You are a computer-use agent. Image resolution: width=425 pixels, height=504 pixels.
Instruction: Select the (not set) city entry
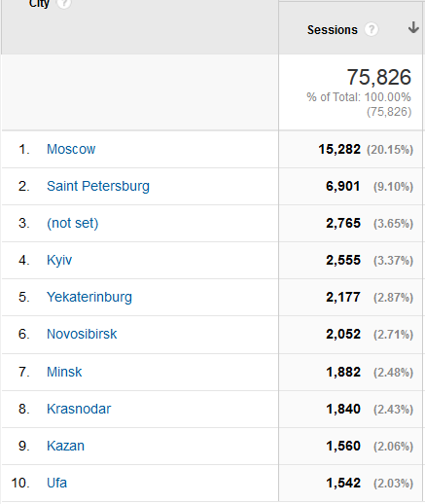point(73,224)
